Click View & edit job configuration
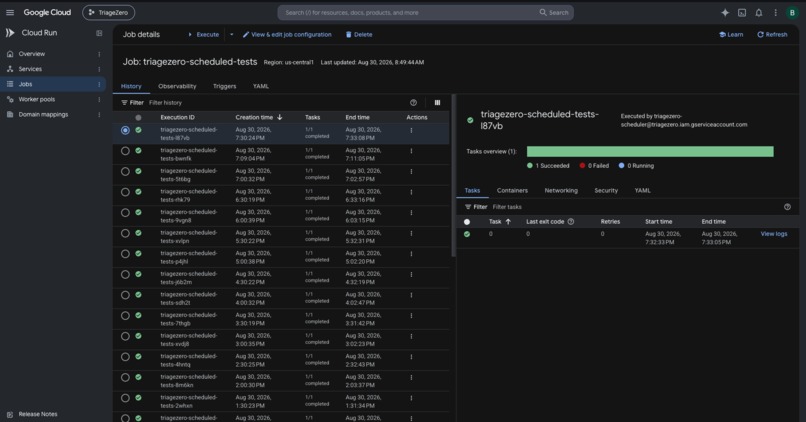 pyautogui.click(x=287, y=34)
